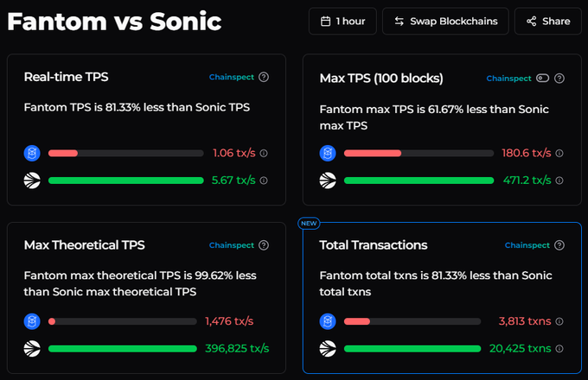Click info icon next to 3,813 txns

pyautogui.click(x=559, y=321)
